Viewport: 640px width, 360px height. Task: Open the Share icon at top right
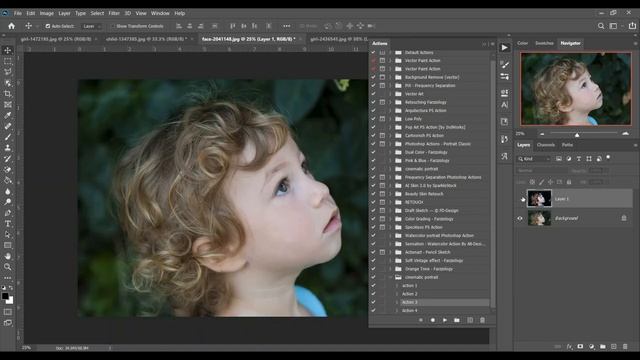tap(632, 26)
